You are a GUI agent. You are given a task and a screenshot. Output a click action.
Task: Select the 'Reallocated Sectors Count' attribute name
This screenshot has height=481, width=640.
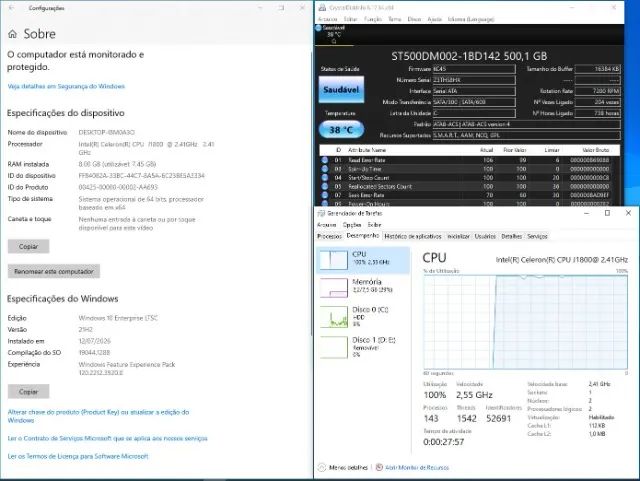[x=380, y=187]
